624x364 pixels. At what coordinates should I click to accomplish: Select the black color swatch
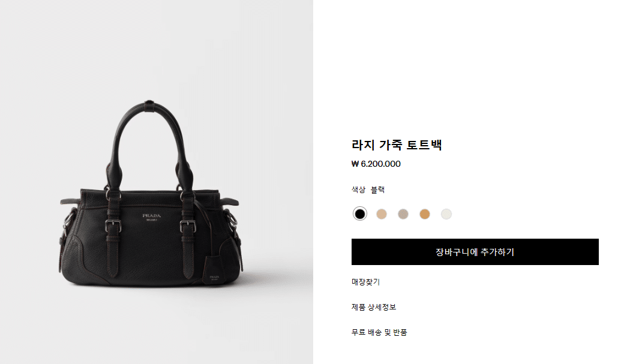point(360,214)
